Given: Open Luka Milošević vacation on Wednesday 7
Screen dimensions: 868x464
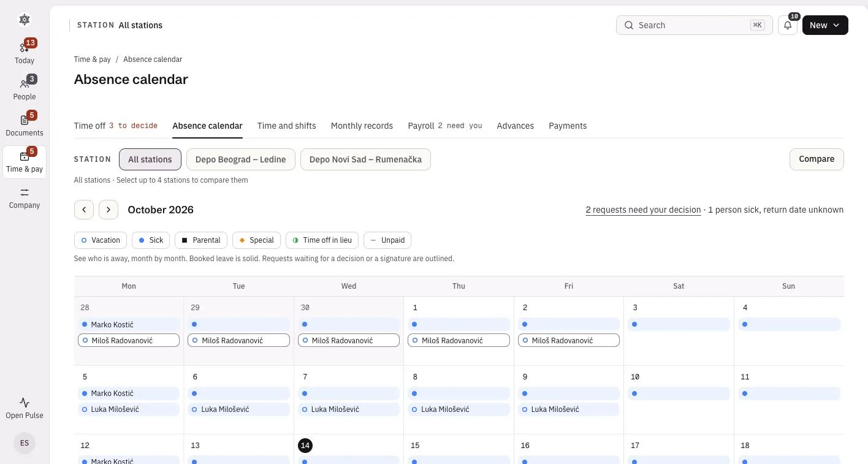Looking at the screenshot, I should [x=349, y=409].
